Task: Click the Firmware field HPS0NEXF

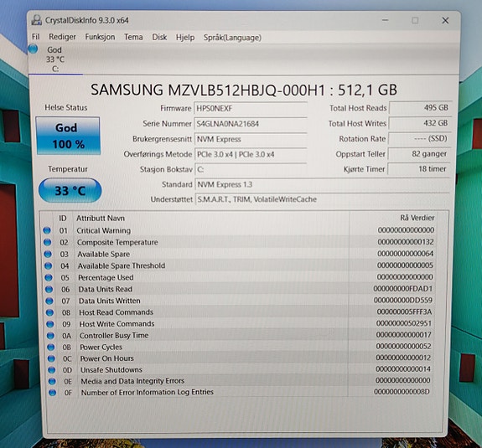Action: point(251,108)
